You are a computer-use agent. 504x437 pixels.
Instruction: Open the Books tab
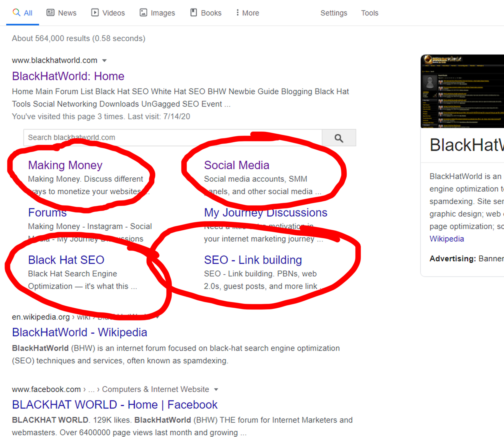click(x=206, y=13)
